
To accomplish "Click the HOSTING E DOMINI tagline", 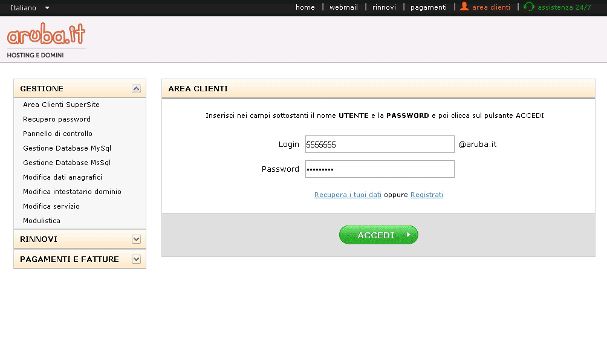I will 35,56.
